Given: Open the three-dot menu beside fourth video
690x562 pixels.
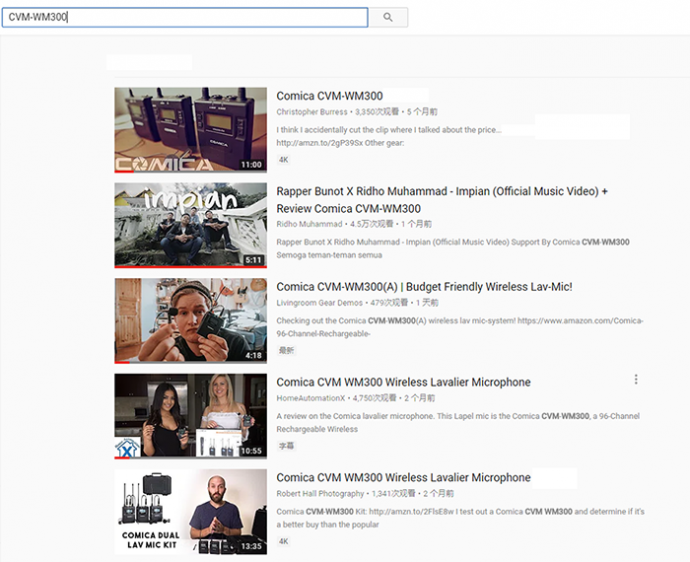Looking at the screenshot, I should point(636,379).
